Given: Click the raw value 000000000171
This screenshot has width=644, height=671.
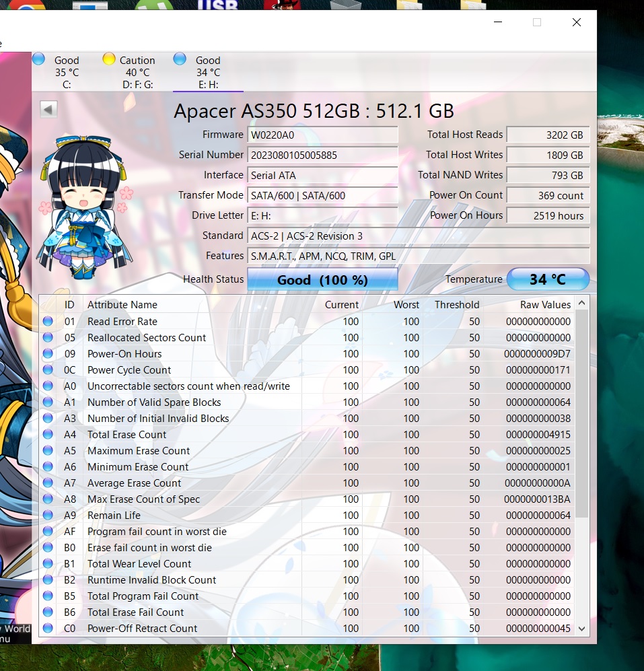Looking at the screenshot, I should [x=538, y=369].
